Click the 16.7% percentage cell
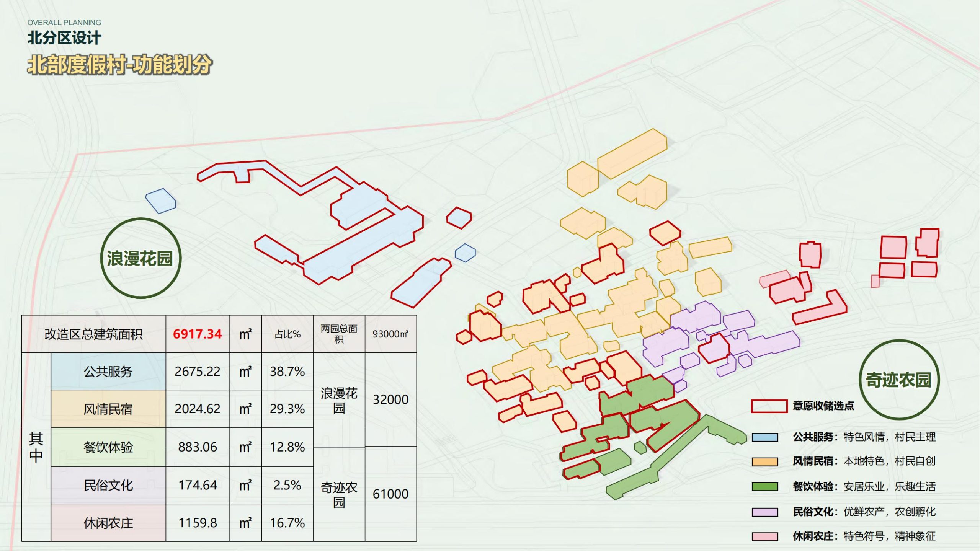The height and width of the screenshot is (551, 980). [287, 523]
